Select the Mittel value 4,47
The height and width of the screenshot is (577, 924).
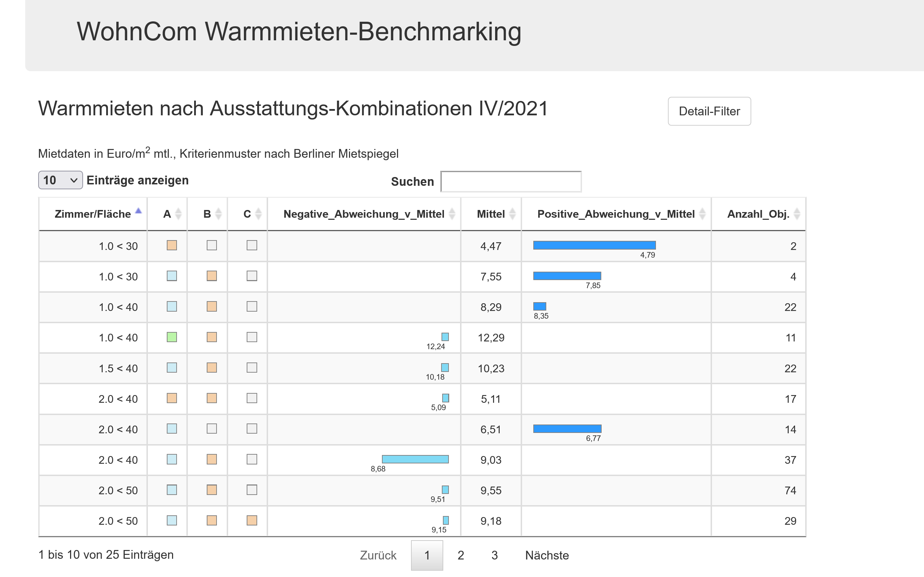pos(491,246)
